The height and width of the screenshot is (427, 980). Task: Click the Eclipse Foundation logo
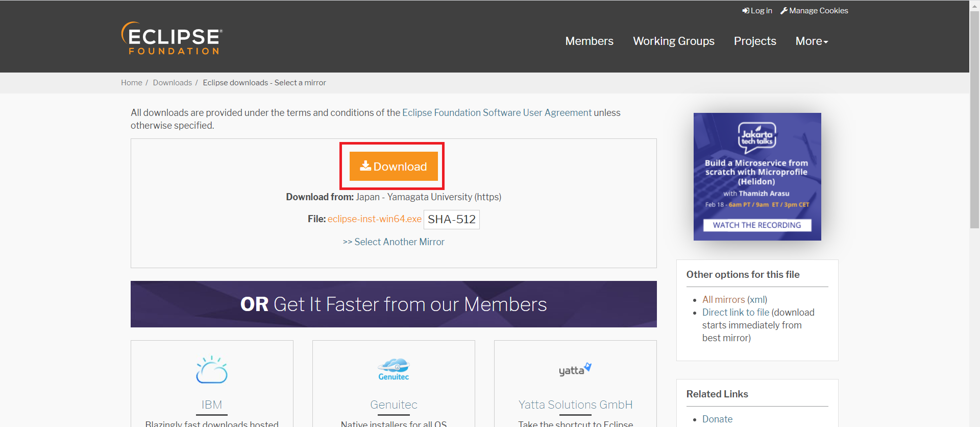click(x=172, y=38)
